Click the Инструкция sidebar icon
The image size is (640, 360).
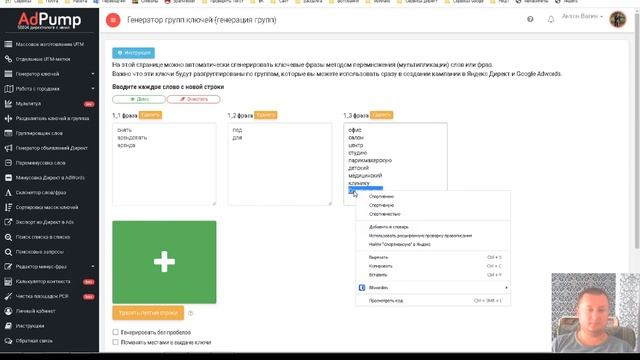tap(8, 326)
